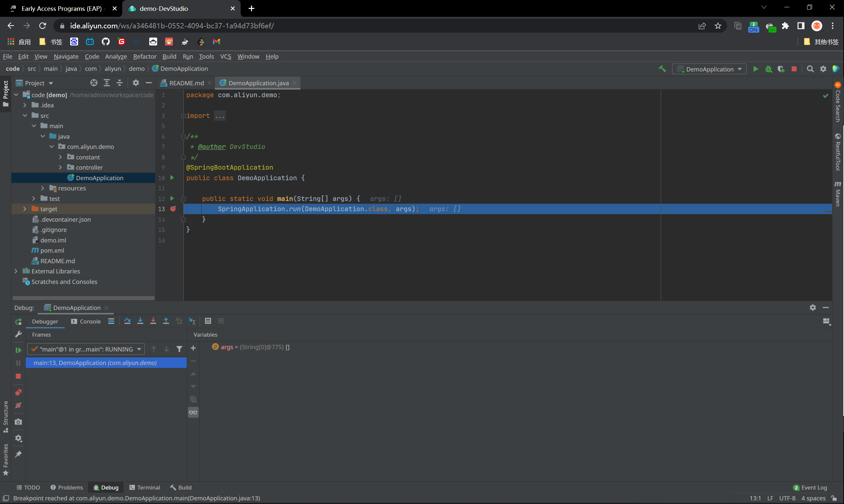Select pom.xml in the project tree
The image size is (844, 504).
click(x=52, y=250)
